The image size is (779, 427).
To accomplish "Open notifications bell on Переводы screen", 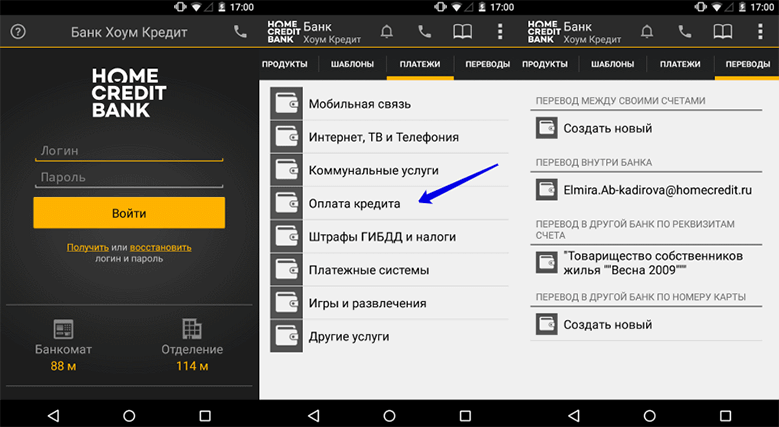I will (x=647, y=32).
